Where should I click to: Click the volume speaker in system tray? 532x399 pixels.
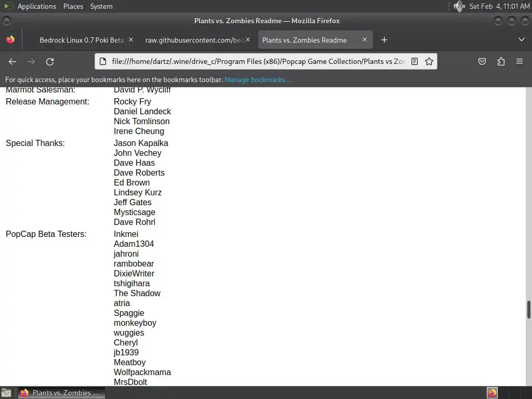coord(459,6)
